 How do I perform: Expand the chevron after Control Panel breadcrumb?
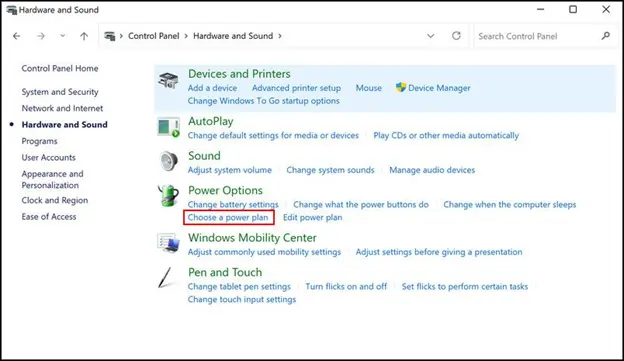(x=186, y=36)
